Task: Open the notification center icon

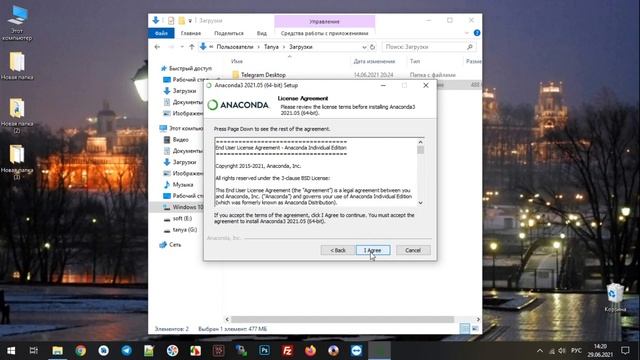Action: tap(625, 351)
